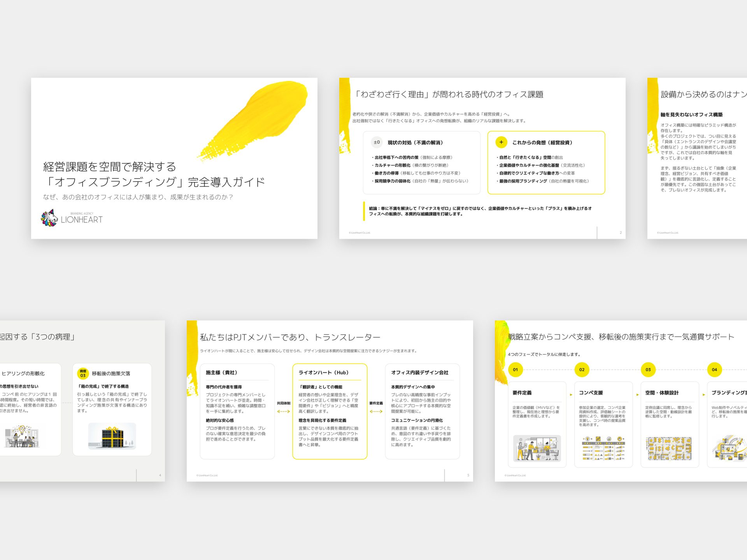
Task: Select the 施主様（貴社） card
Action: 237,411
